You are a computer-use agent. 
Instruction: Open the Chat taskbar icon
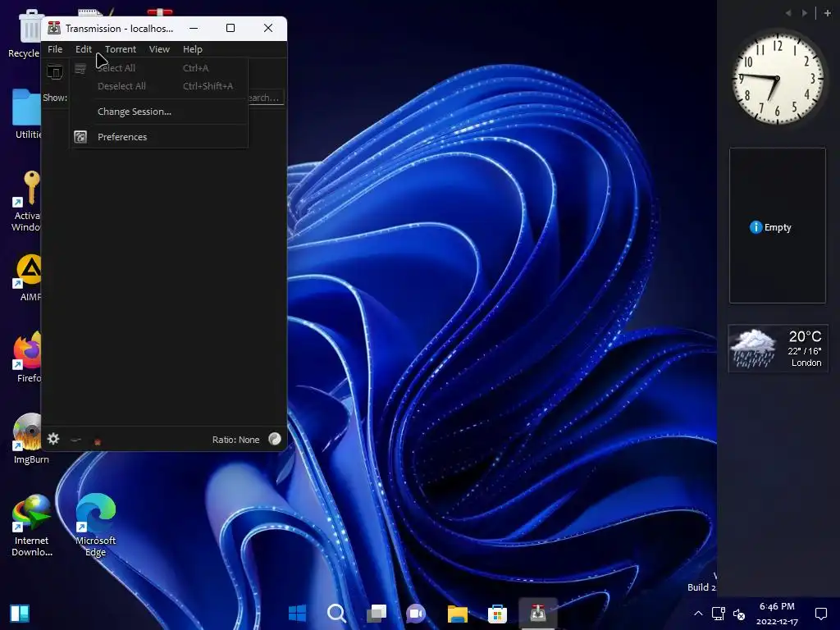coord(416,613)
